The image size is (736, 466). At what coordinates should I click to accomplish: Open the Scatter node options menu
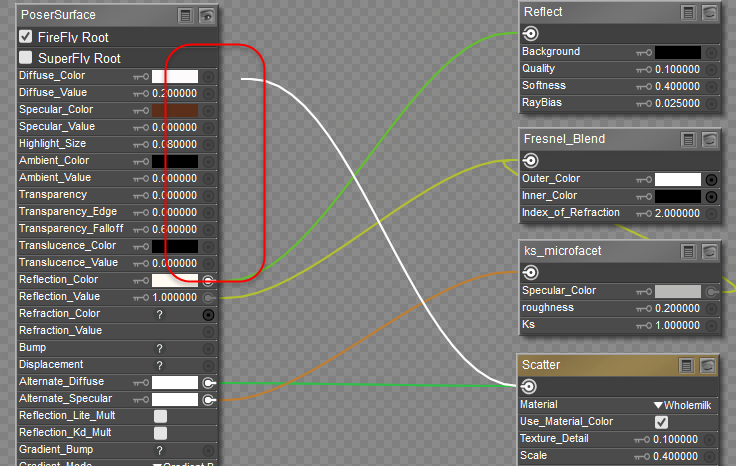click(x=688, y=365)
